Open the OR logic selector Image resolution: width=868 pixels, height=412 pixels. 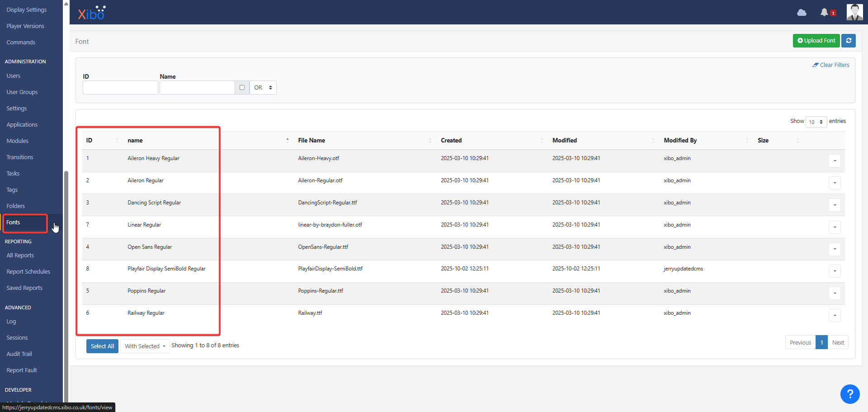tap(263, 88)
